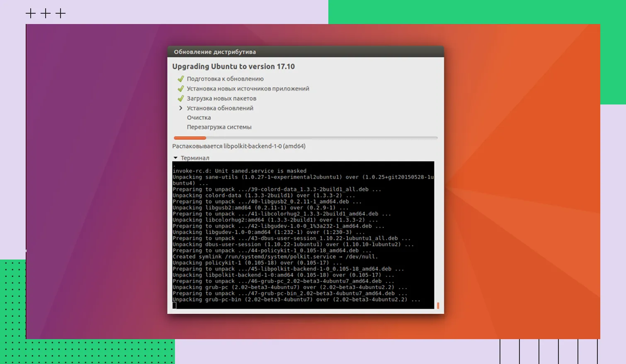This screenshot has width=626, height=364.
Task: Click the Терминал expander label
Action: pyautogui.click(x=195, y=158)
